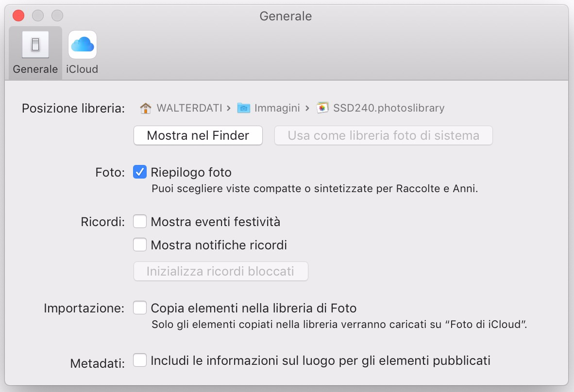The width and height of the screenshot is (574, 392).
Task: Turn on Mostra notifiche ricordi
Action: 140,245
